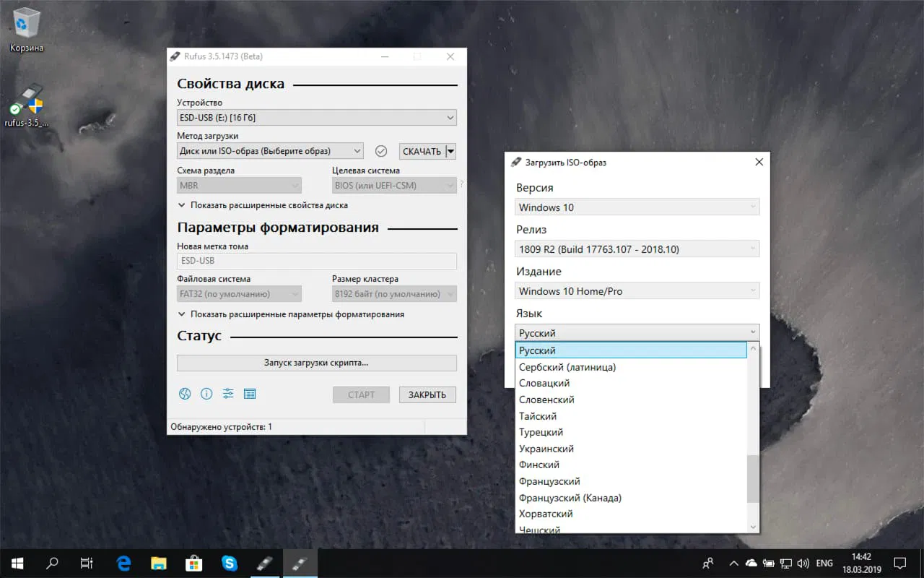This screenshot has width=924, height=578.
Task: Click the Загрузить ISO-образ dialog title icon
Action: (515, 163)
